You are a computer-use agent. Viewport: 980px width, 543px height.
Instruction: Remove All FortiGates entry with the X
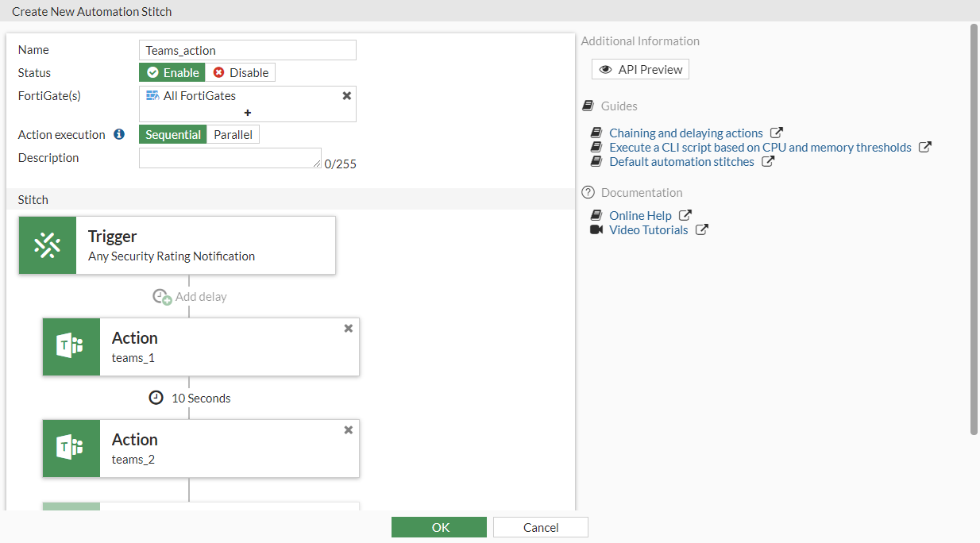pyautogui.click(x=346, y=95)
